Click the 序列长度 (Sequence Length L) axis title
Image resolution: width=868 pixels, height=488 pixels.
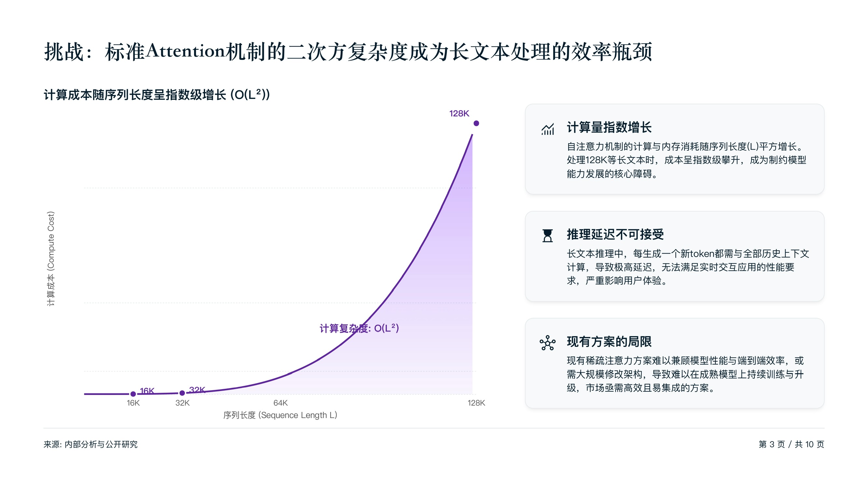tap(280, 415)
